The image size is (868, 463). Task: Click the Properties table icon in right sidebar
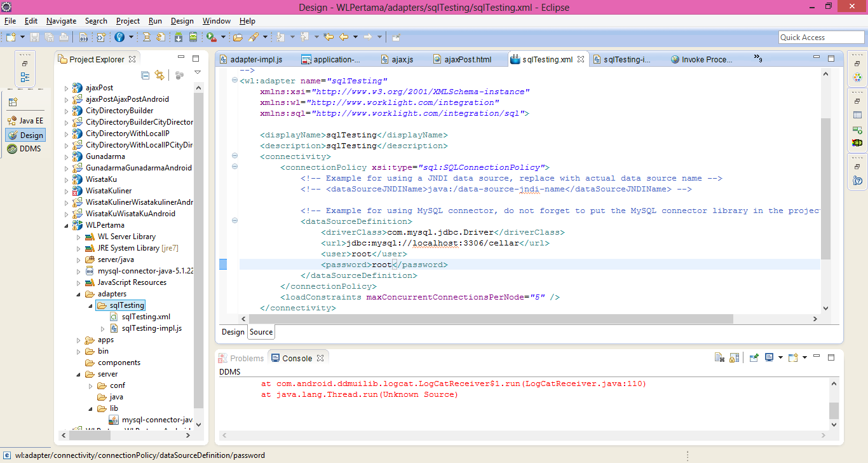coord(857,115)
